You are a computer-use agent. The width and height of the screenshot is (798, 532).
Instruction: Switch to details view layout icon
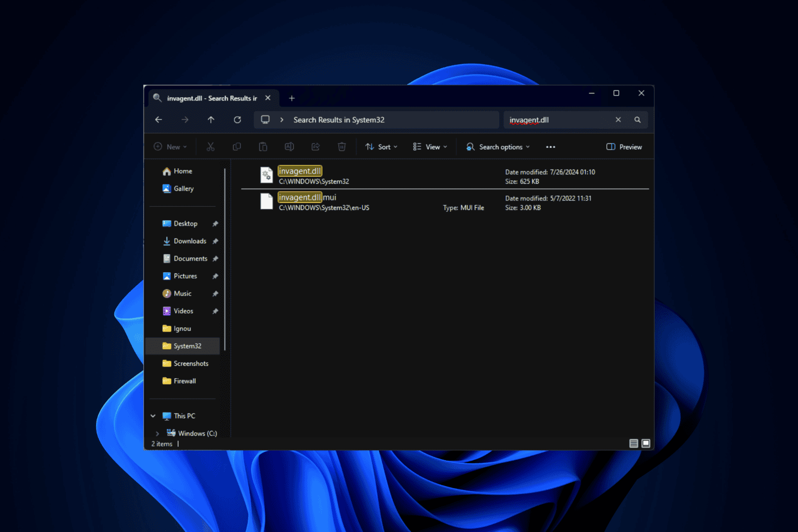pyautogui.click(x=634, y=443)
